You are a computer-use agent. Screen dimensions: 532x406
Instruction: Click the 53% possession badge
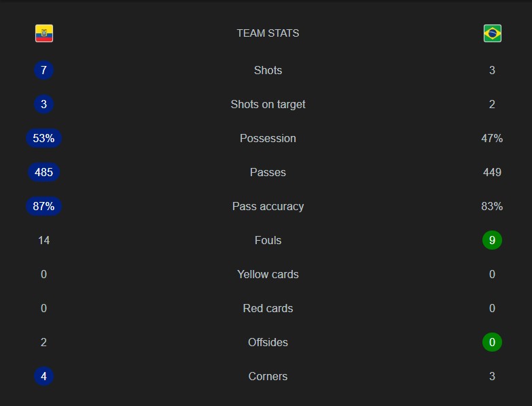43,138
